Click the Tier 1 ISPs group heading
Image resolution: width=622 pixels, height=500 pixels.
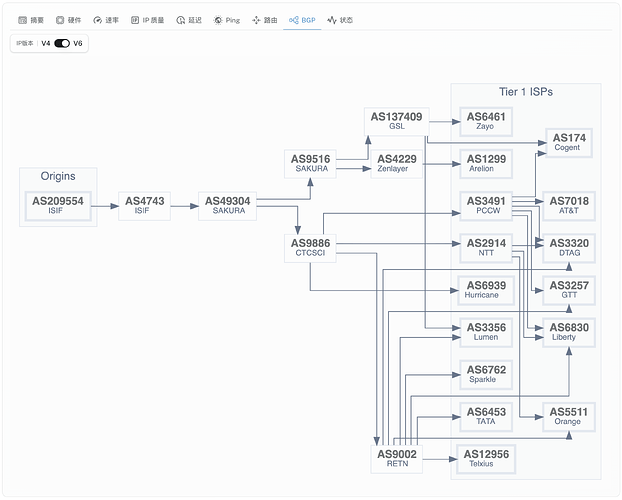[526, 92]
